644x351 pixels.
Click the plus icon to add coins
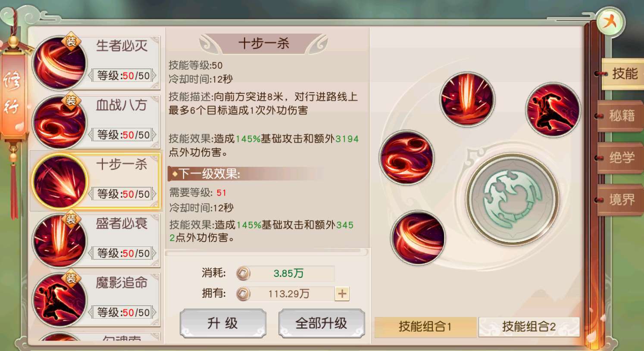(x=342, y=294)
